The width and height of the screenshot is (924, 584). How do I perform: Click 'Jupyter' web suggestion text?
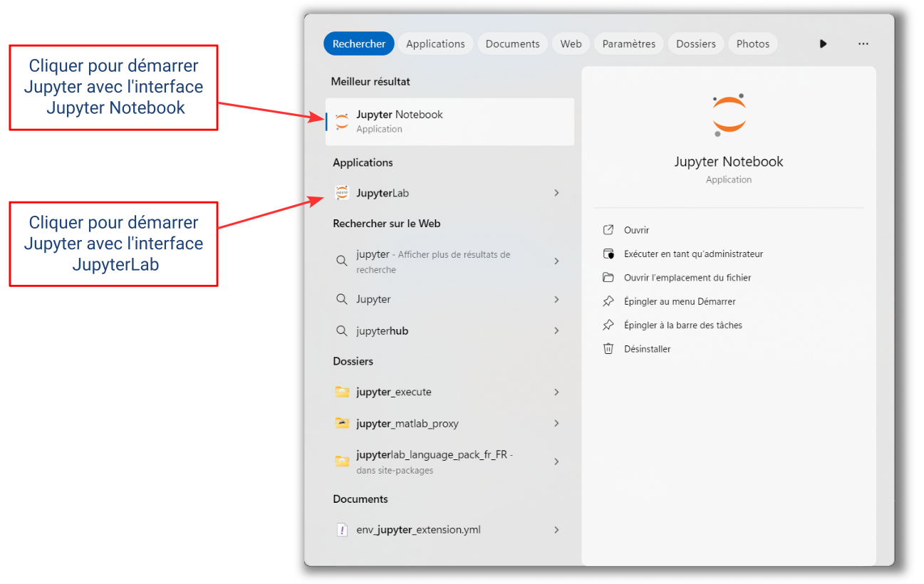[x=373, y=300]
